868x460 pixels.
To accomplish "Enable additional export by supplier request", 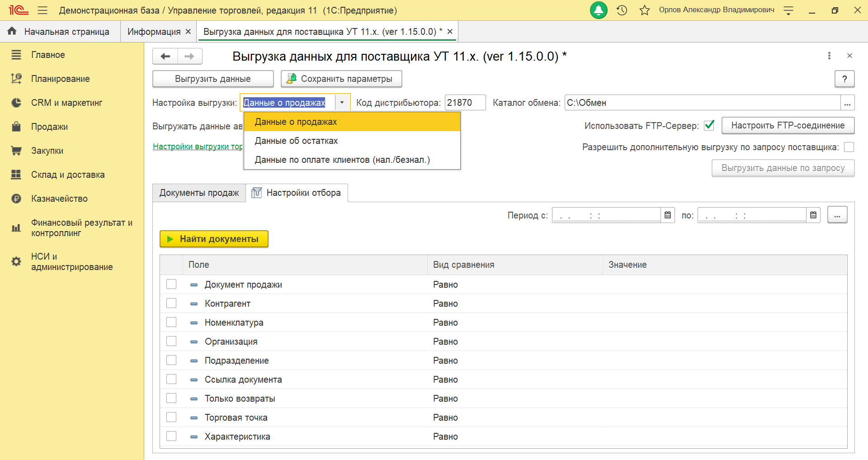I will 849,147.
